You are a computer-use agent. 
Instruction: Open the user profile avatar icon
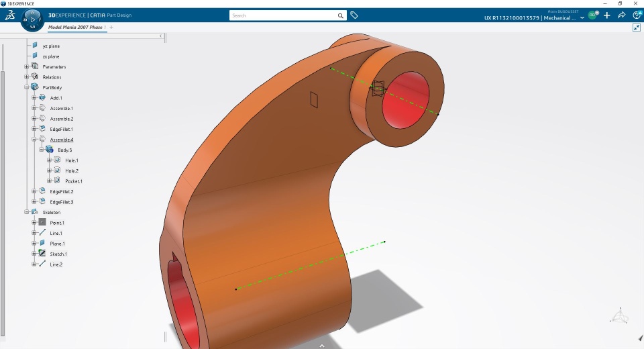coord(592,15)
